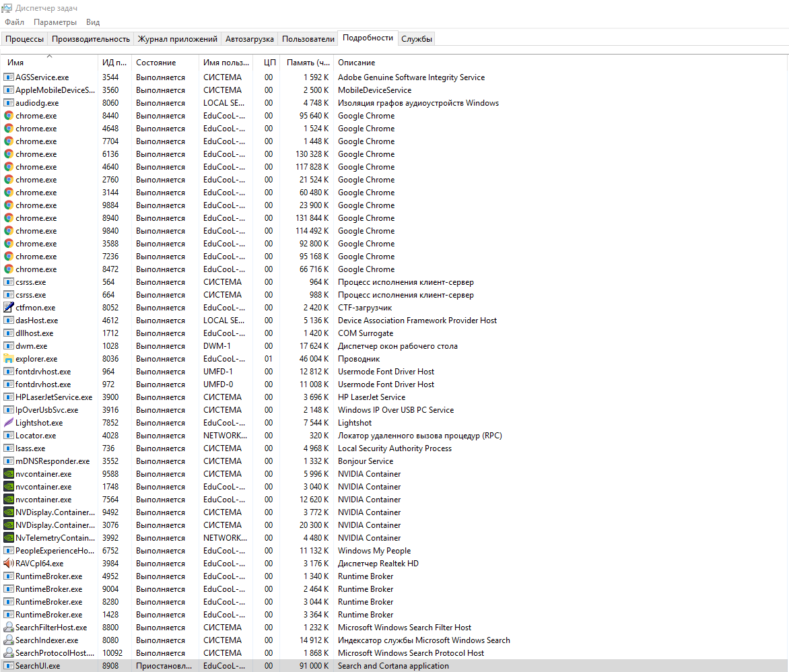Click RuntimeBroker.exe icon for PID 4952
This screenshot has width=789, height=672.
pos(9,576)
